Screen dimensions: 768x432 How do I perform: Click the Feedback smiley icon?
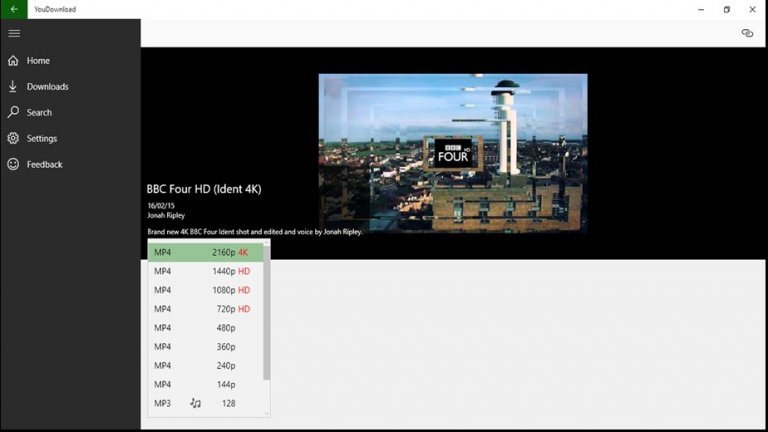[x=13, y=164]
